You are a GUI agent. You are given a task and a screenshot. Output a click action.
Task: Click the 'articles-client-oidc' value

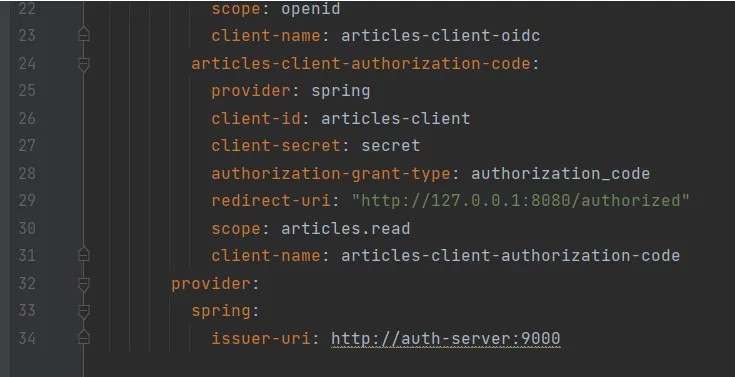point(441,36)
